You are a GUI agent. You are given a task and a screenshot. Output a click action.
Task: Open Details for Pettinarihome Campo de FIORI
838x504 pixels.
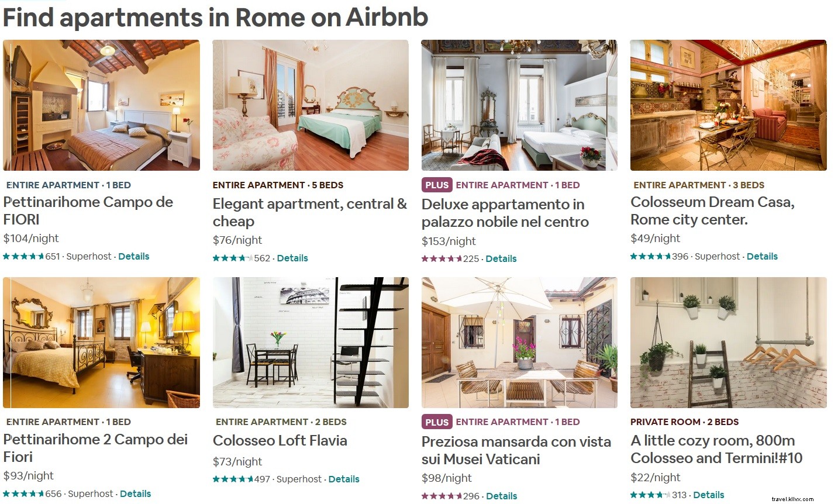click(134, 256)
